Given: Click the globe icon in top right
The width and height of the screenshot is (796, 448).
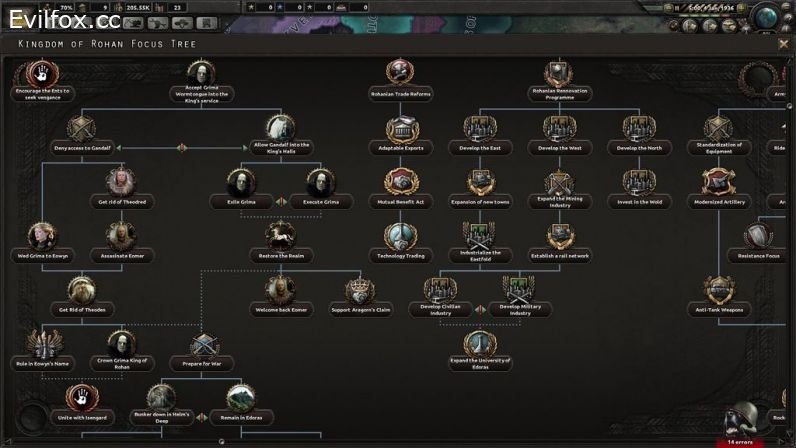Looking at the screenshot, I should click(x=765, y=17).
